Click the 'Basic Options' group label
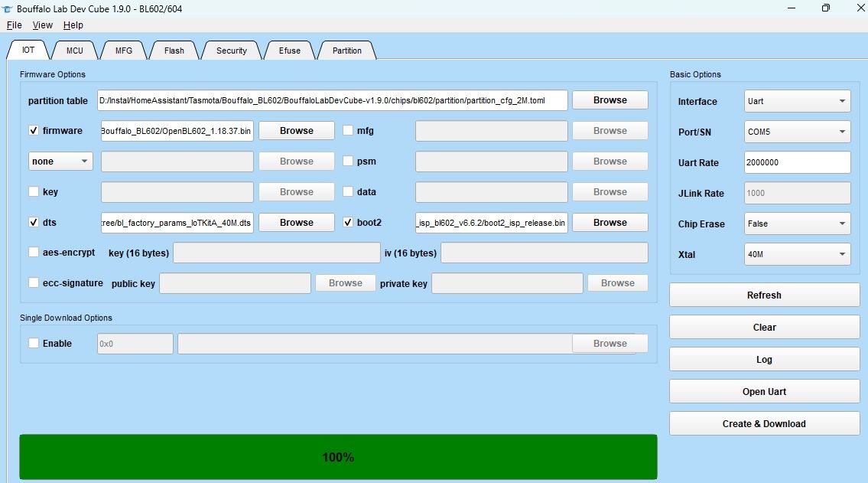Viewport: 868px width, 483px height. tap(695, 74)
